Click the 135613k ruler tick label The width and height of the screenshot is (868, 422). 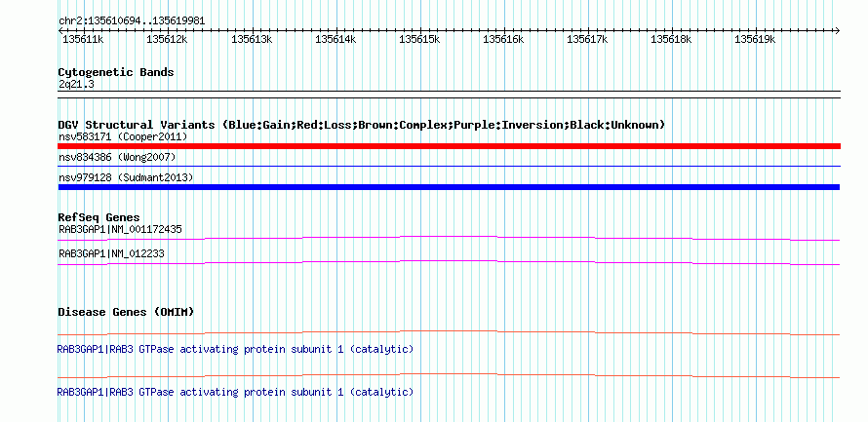coord(252,39)
